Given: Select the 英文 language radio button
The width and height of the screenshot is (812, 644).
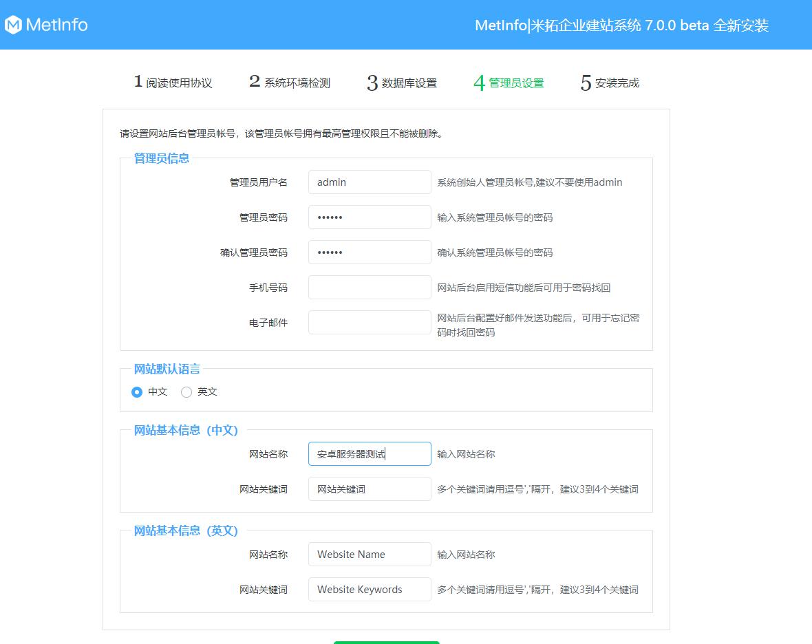Looking at the screenshot, I should [x=186, y=391].
